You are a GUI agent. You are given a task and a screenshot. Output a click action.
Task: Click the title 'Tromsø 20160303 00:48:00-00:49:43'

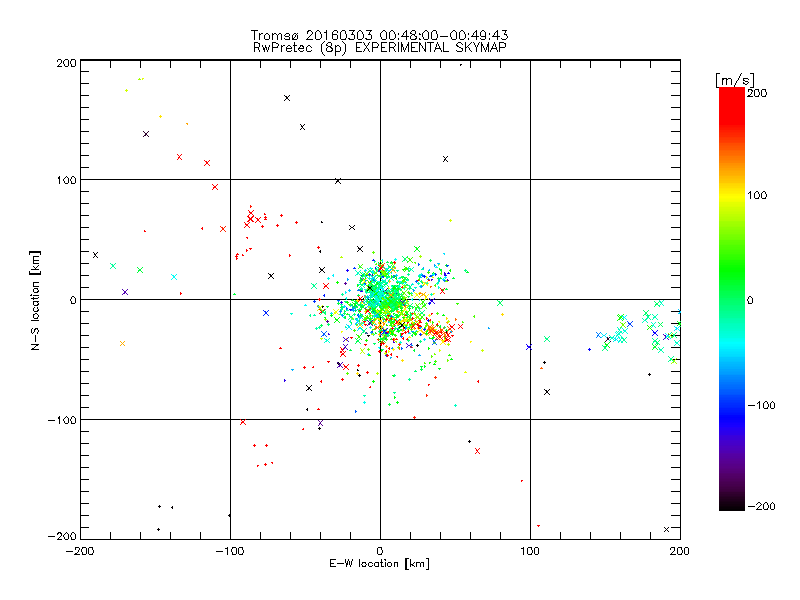pos(380,35)
